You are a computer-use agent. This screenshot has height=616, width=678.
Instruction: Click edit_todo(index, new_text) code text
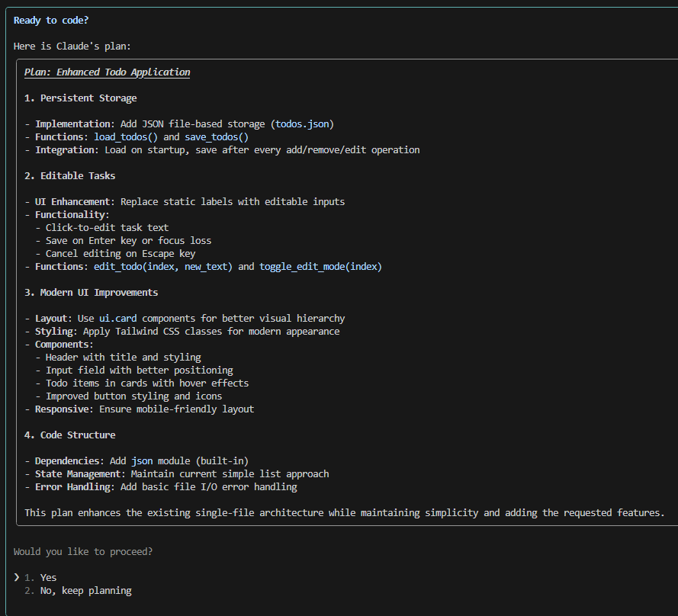pos(163,267)
